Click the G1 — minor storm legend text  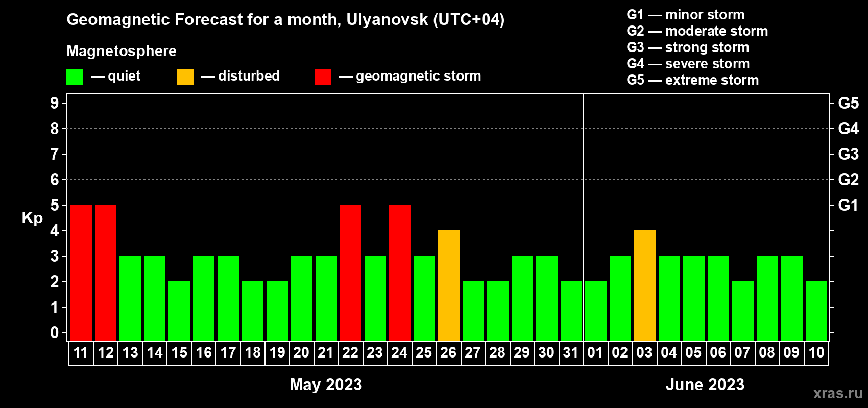686,15
